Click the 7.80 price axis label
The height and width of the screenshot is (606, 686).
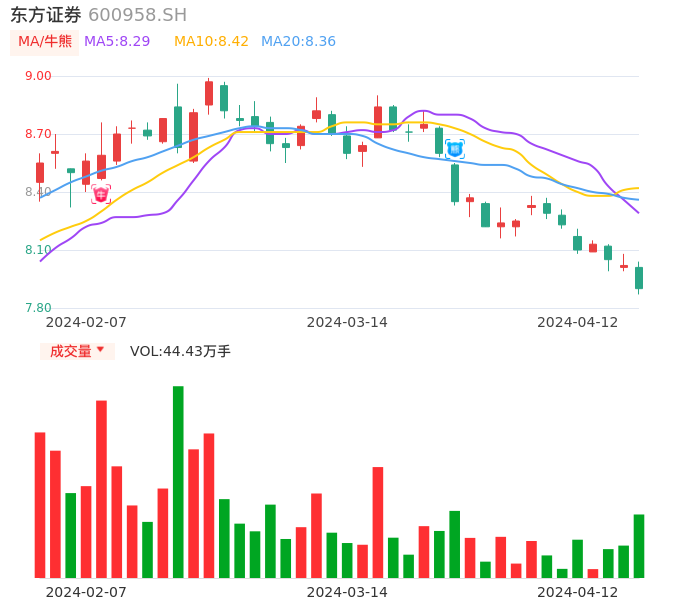point(38,308)
